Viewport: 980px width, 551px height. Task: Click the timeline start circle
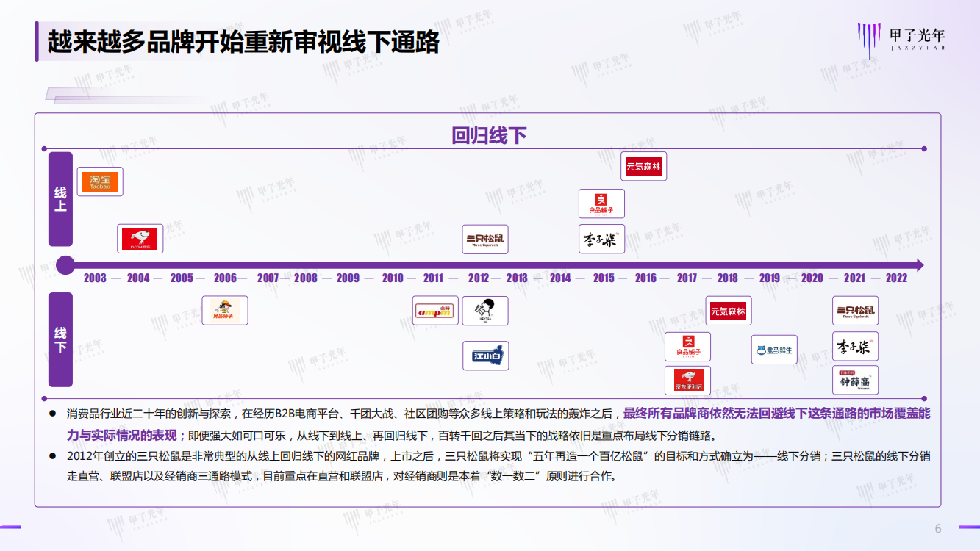65,264
